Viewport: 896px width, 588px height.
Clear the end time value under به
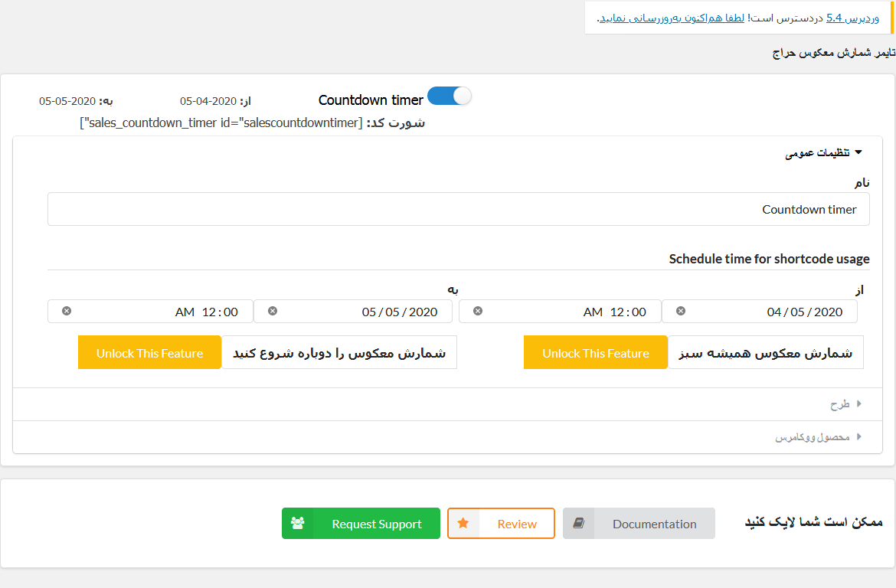coord(67,311)
